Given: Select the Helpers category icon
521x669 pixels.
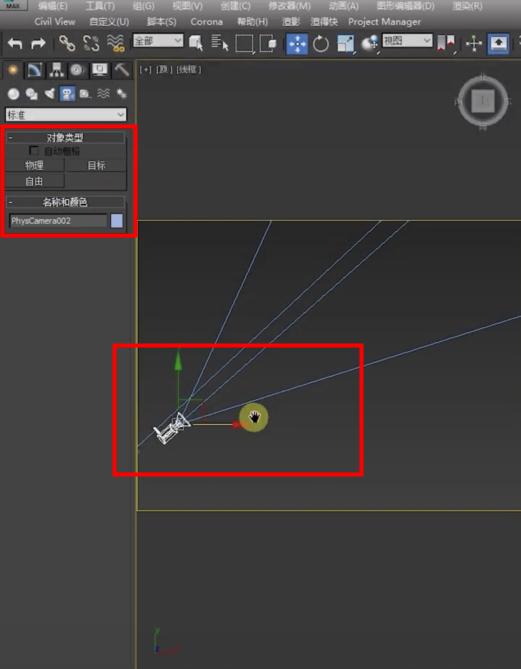Looking at the screenshot, I should pyautogui.click(x=85, y=94).
